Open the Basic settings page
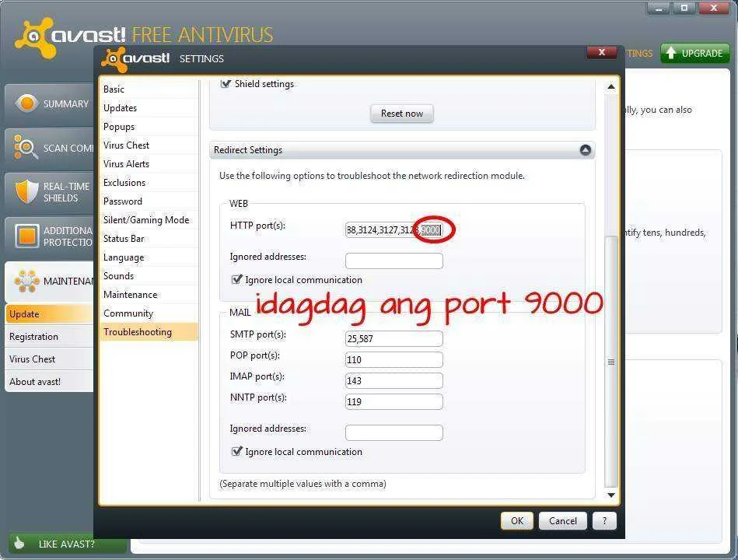Viewport: 738px width, 560px height. [x=149, y=89]
